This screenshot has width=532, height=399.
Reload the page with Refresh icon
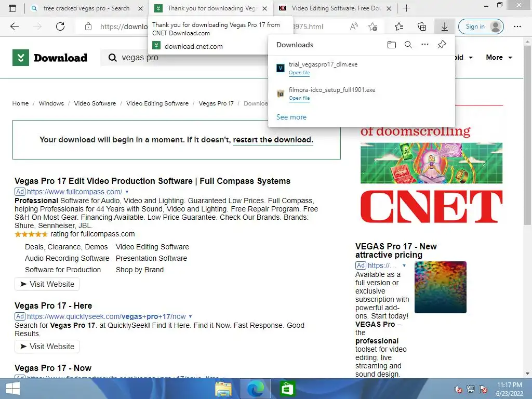[60, 26]
